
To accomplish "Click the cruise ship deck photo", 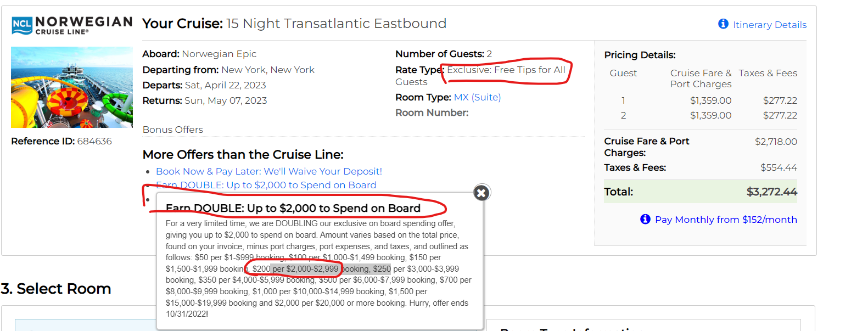I will click(72, 87).
